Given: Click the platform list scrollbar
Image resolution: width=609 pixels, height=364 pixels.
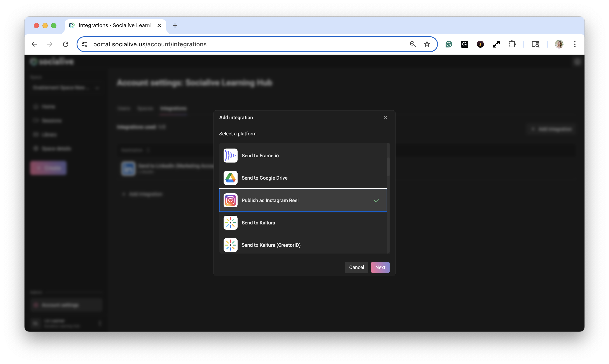Looking at the screenshot, I should coord(388,167).
